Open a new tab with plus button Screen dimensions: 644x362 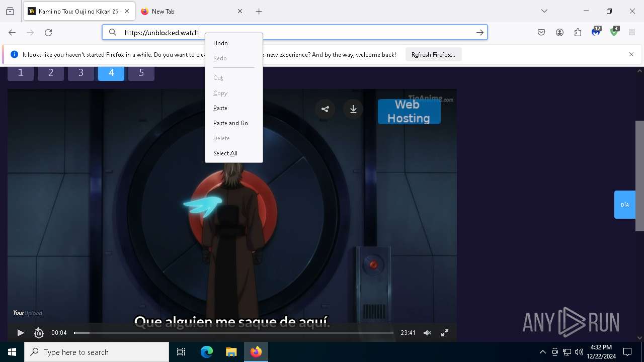pyautogui.click(x=259, y=11)
